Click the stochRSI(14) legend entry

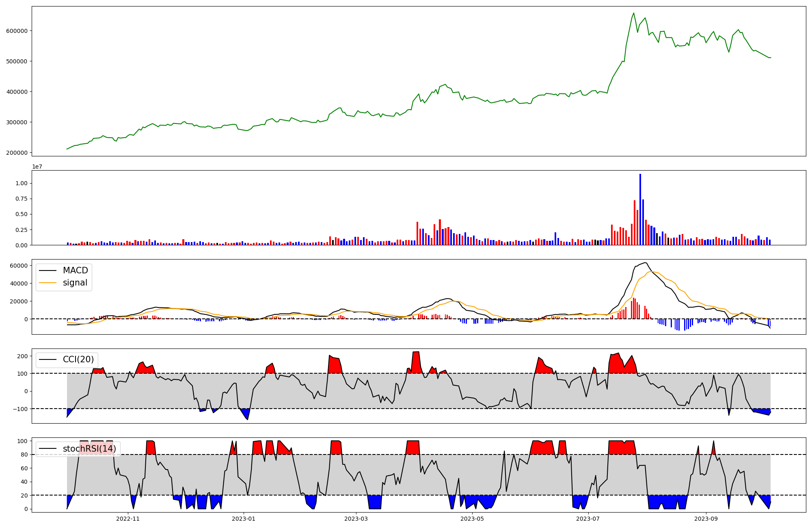[89, 449]
